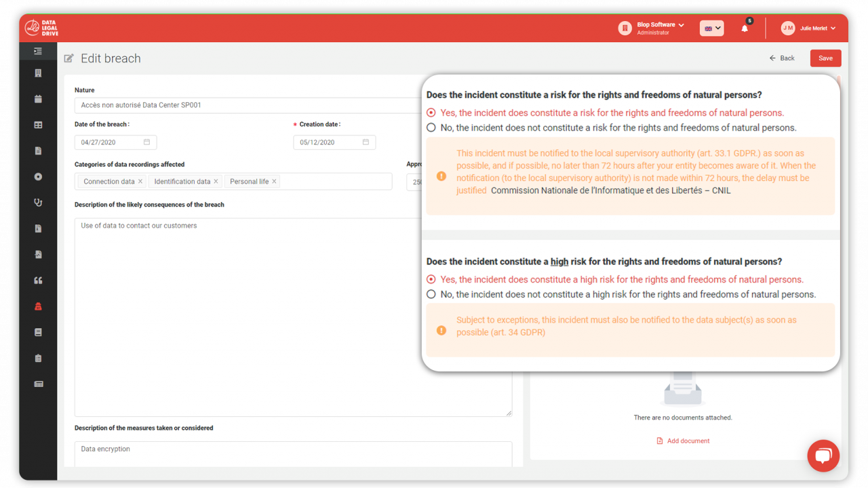Click the Identification data tag label
868x488 pixels.
pyautogui.click(x=182, y=182)
